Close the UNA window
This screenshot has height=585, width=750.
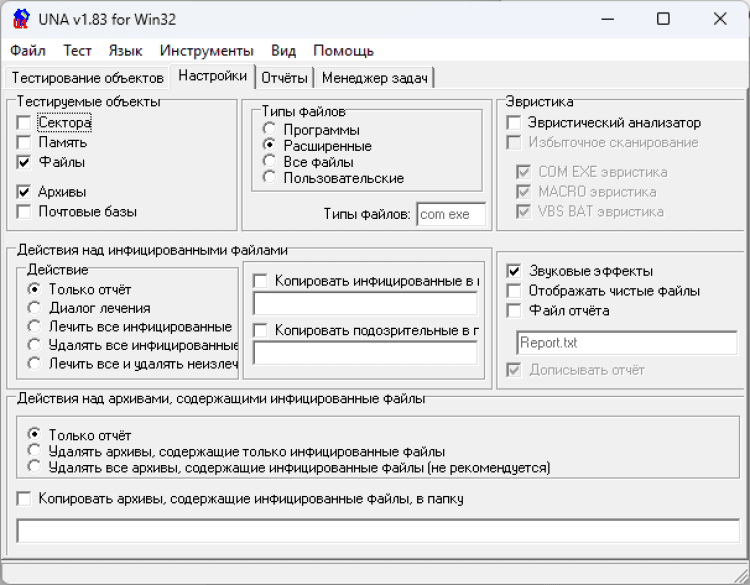point(720,19)
